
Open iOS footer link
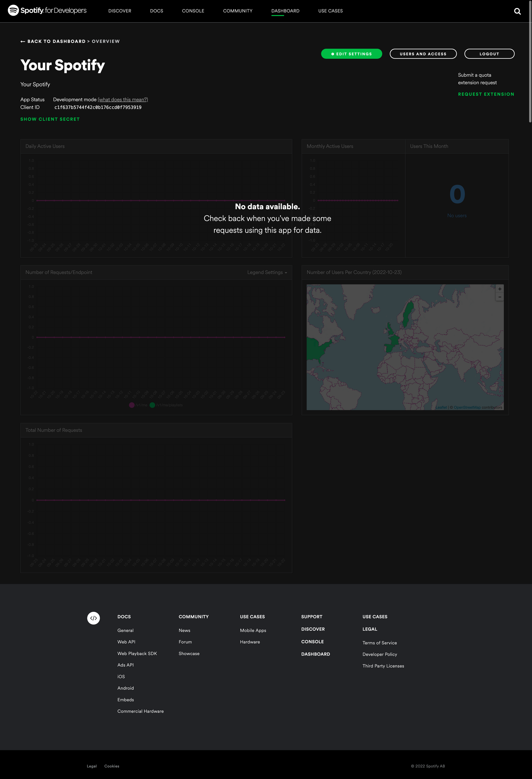click(x=121, y=677)
